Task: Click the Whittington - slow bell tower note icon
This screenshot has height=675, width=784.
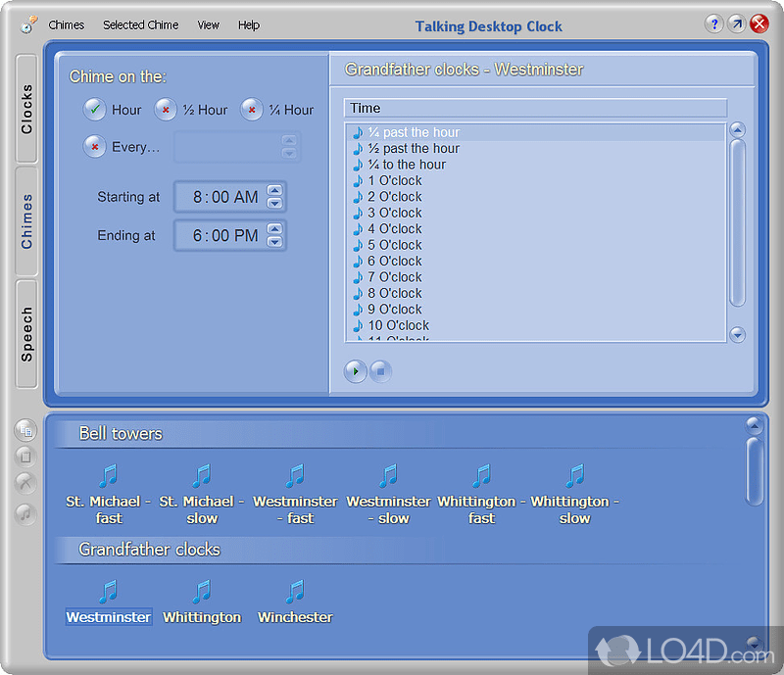Action: [574, 475]
